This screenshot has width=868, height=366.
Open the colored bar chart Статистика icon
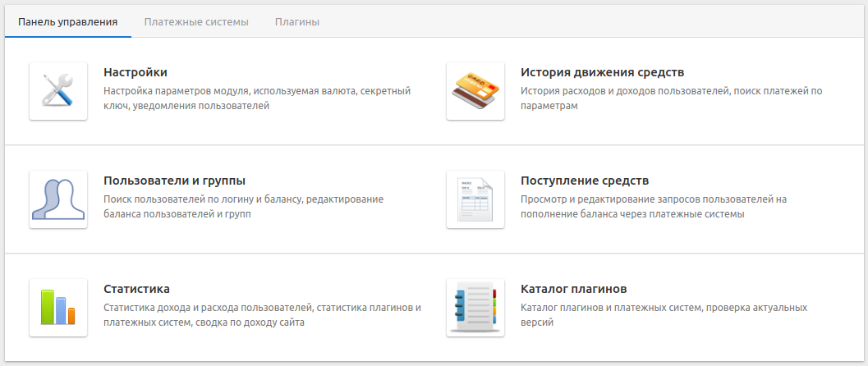pyautogui.click(x=58, y=308)
